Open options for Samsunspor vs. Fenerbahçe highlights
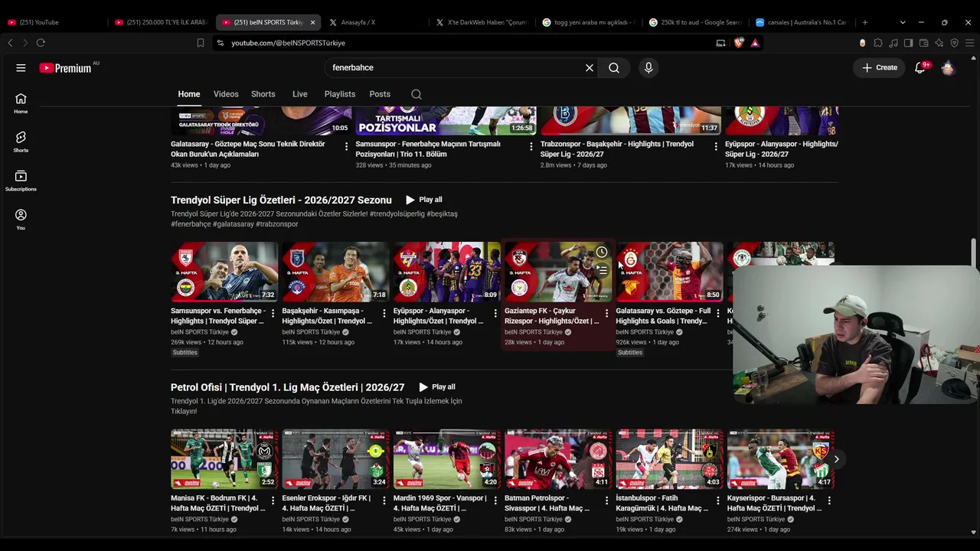This screenshot has height=551, width=980. click(273, 313)
